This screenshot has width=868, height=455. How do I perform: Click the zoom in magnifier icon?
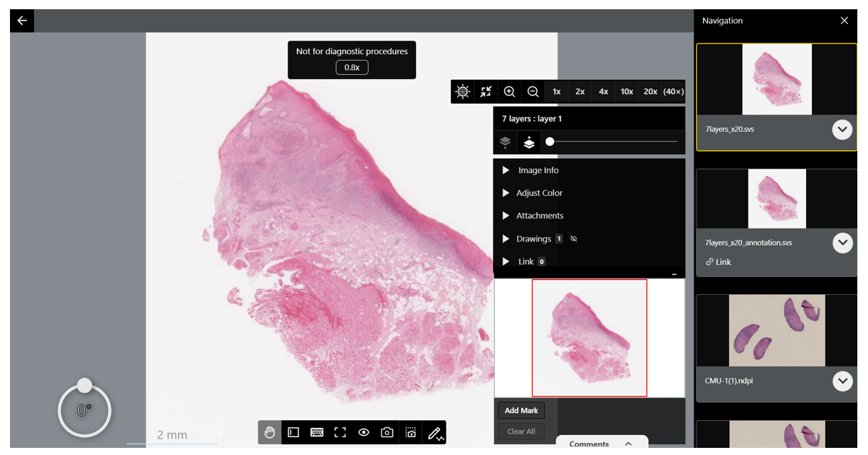(x=509, y=92)
